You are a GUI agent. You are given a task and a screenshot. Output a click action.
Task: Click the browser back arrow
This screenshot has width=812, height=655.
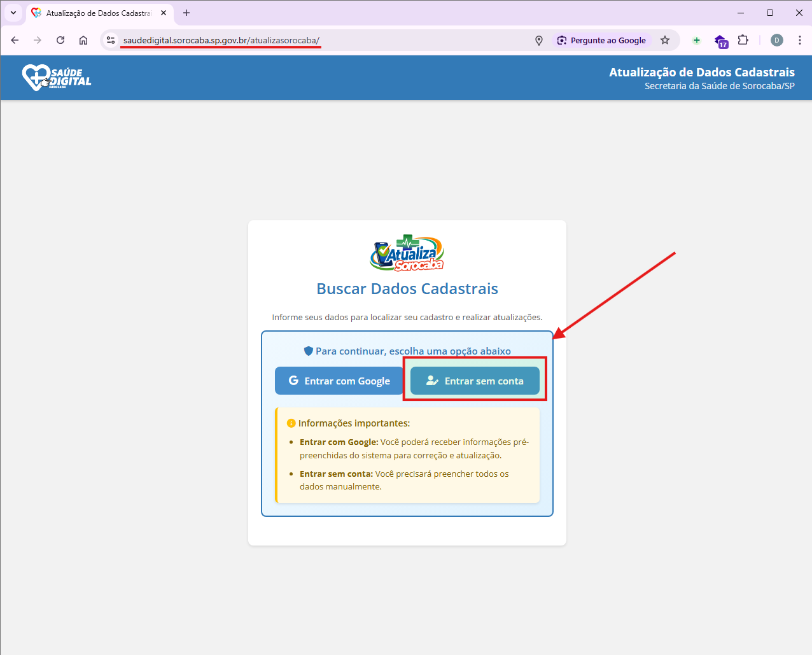15,40
